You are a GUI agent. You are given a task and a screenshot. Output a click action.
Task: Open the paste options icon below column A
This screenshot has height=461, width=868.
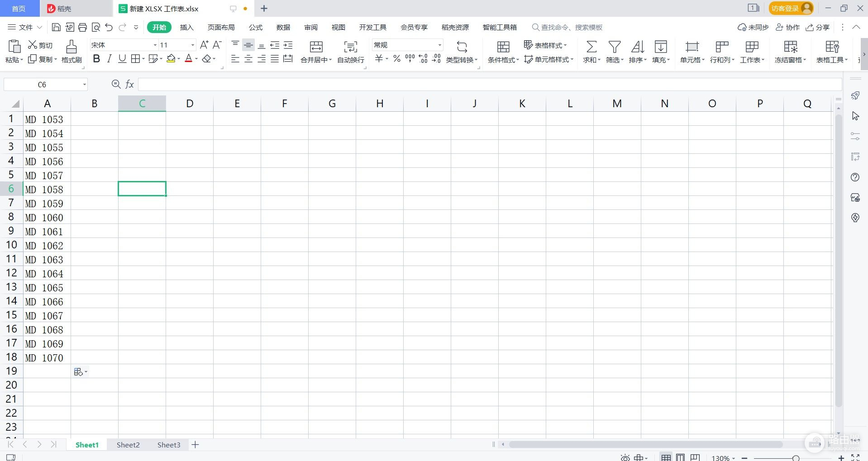(x=81, y=372)
